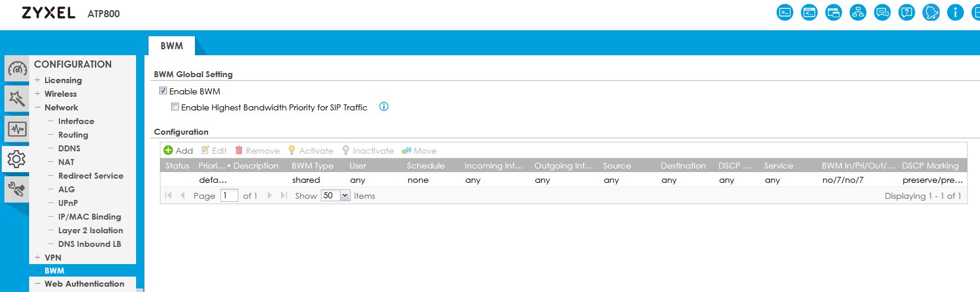
Task: Open the Dashboard gauge icon
Action: 17,69
